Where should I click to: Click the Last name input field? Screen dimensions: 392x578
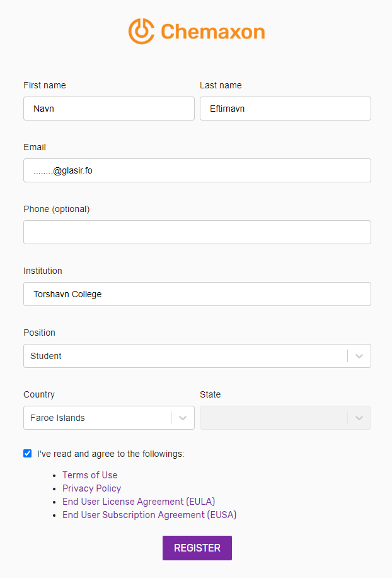tap(285, 109)
